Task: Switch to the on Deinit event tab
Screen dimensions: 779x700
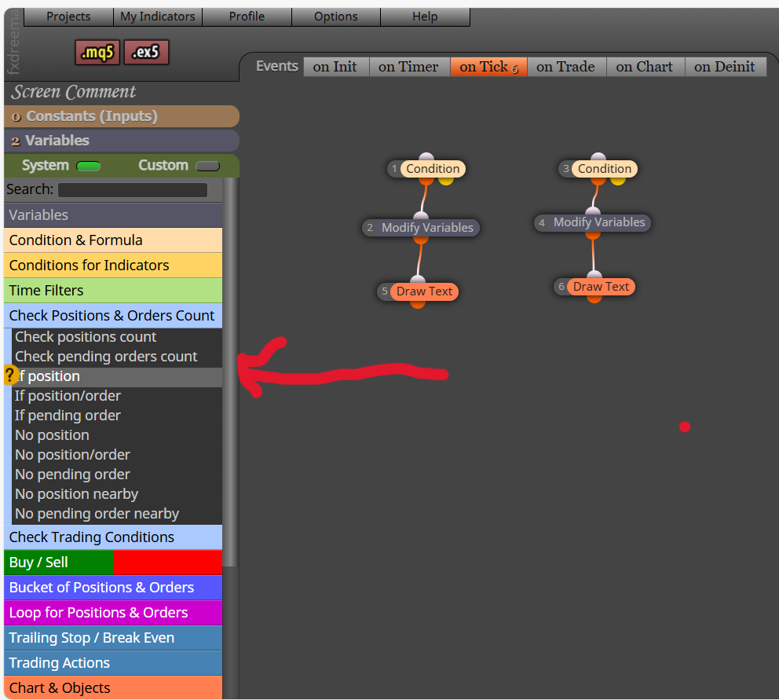Action: pyautogui.click(x=724, y=67)
